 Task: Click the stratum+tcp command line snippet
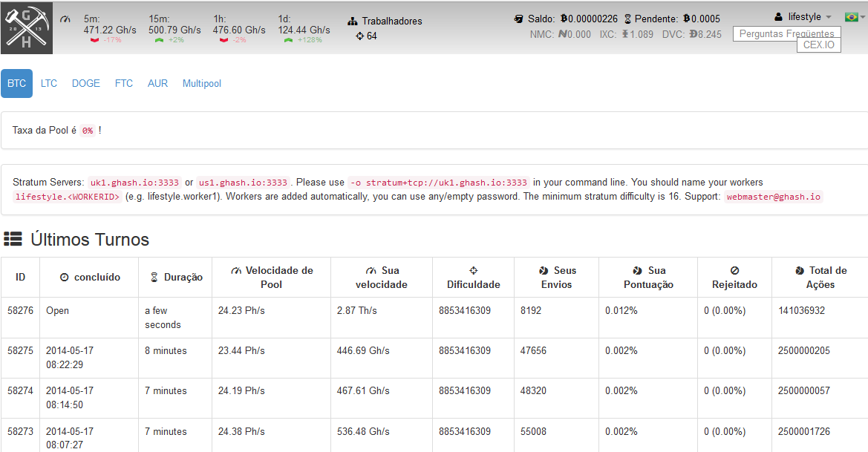click(438, 183)
